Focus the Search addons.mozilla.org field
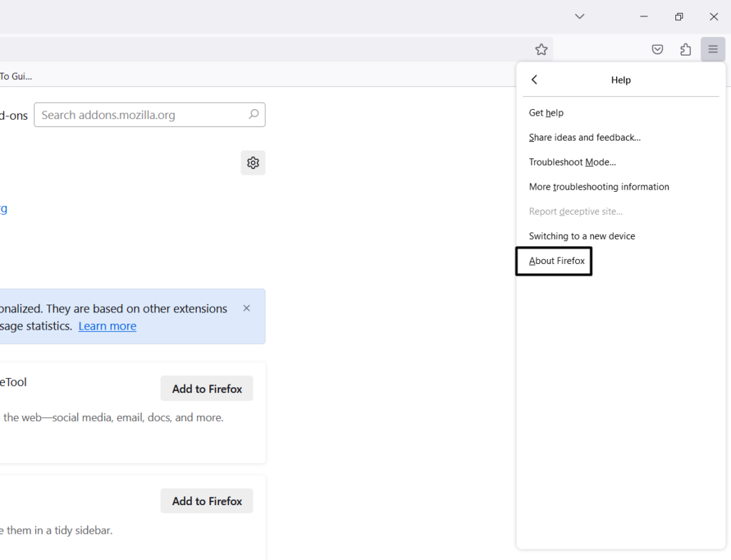The width and height of the screenshot is (731, 560). tap(139, 115)
